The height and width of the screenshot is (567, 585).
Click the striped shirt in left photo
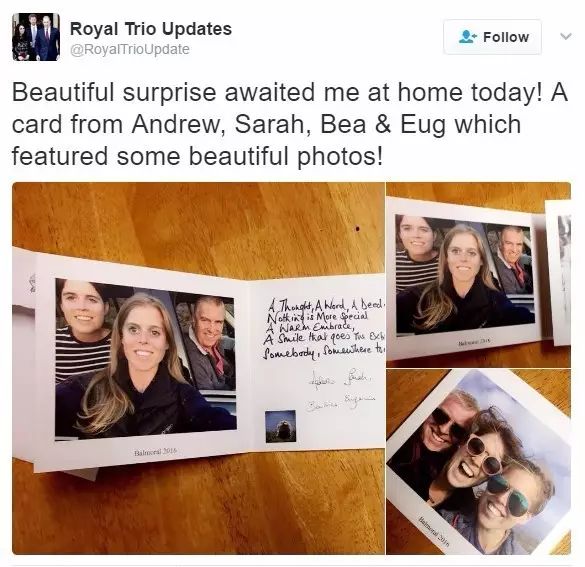83,353
